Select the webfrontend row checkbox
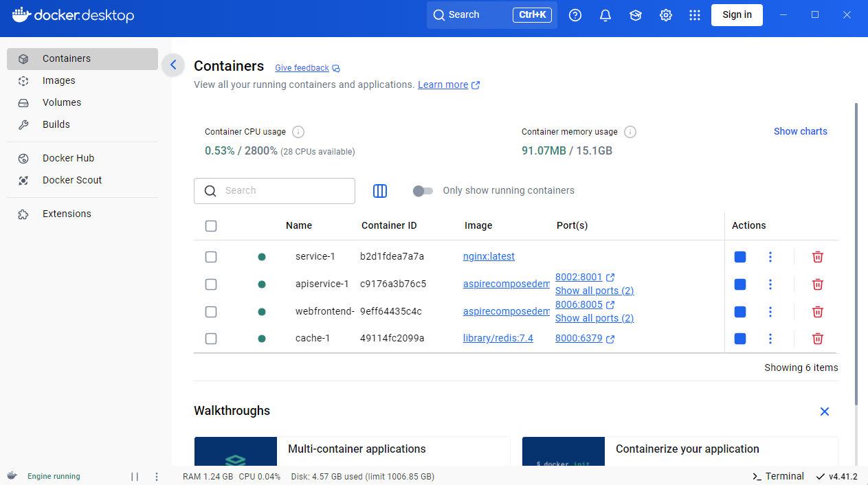868x485 pixels. tap(211, 312)
